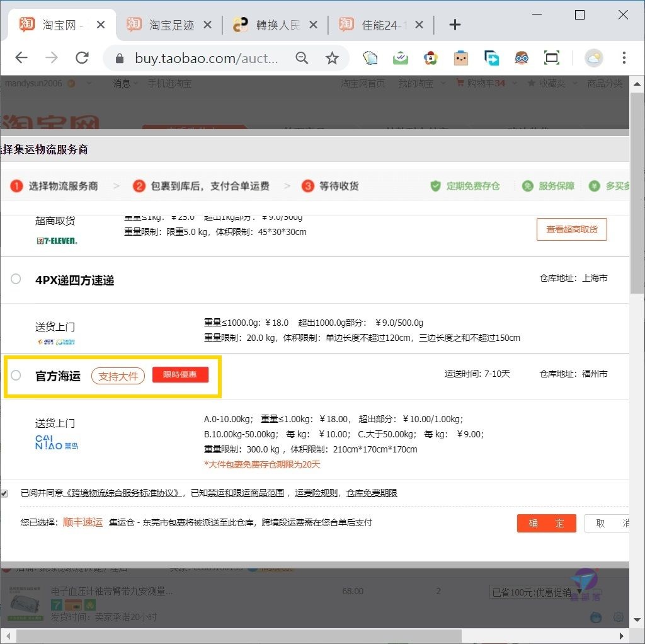Click 运送时间: 7-10天 text
Viewport: 645px width, 644px height.
(477, 374)
